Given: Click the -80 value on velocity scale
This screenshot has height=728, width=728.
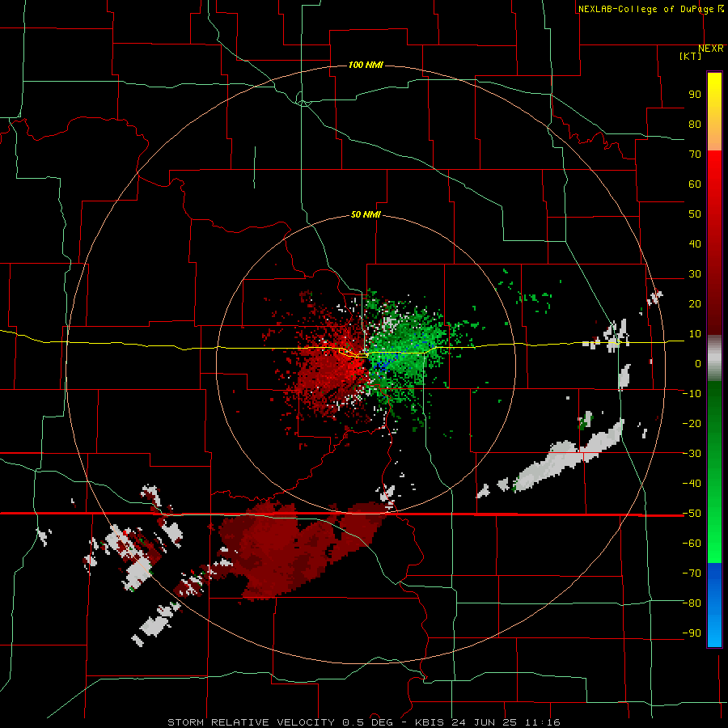Looking at the screenshot, I should point(692,603).
